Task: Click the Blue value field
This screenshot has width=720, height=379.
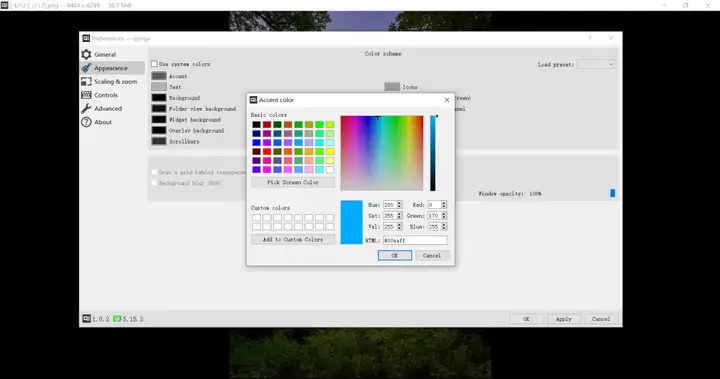Action: tap(433, 227)
